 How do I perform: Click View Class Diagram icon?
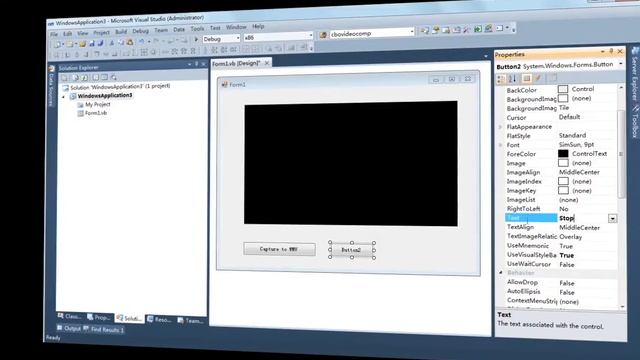pos(114,77)
